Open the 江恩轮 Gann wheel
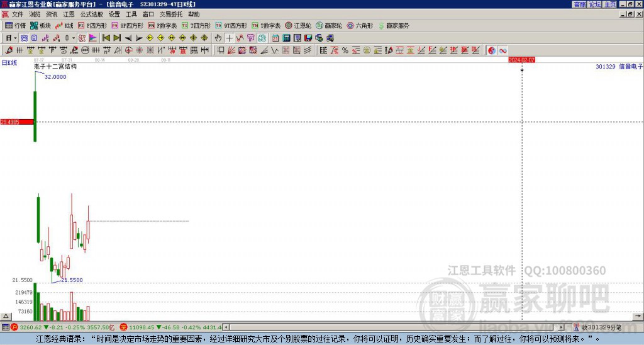The image size is (644, 345). pos(298,25)
